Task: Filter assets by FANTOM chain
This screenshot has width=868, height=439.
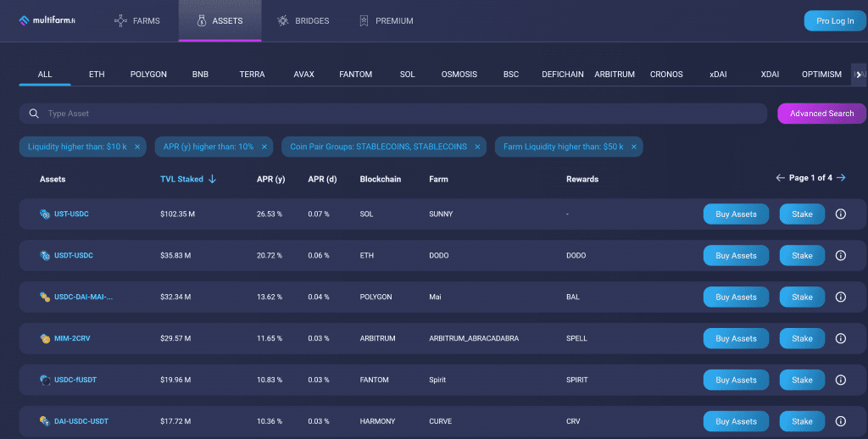Action: (x=355, y=75)
